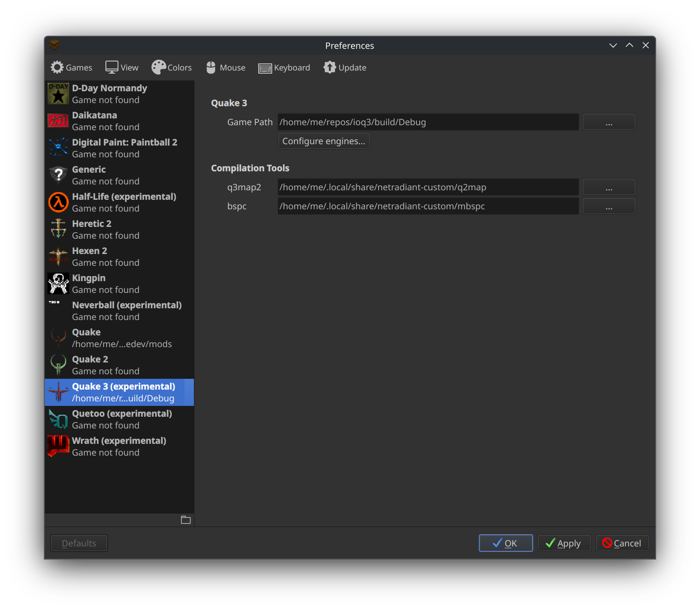This screenshot has height=612, width=700.
Task: Pick the Quake 2 logo icon
Action: [x=58, y=365]
